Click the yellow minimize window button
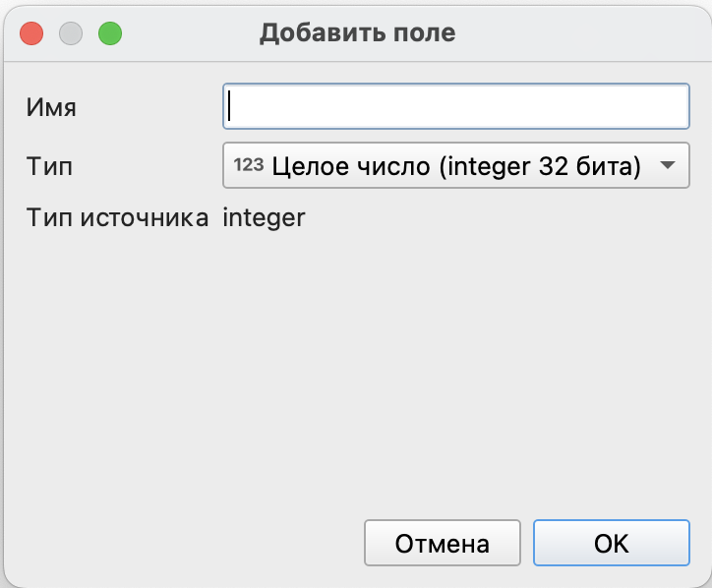The width and height of the screenshot is (712, 588). (x=70, y=32)
